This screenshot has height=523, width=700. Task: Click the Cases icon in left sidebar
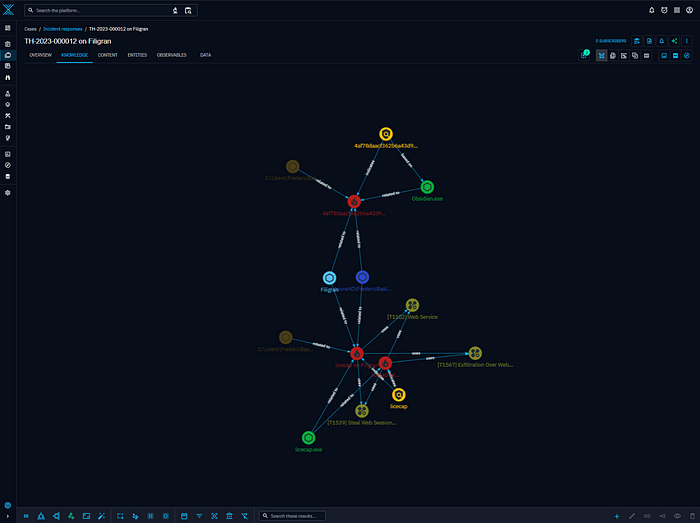tap(8, 55)
